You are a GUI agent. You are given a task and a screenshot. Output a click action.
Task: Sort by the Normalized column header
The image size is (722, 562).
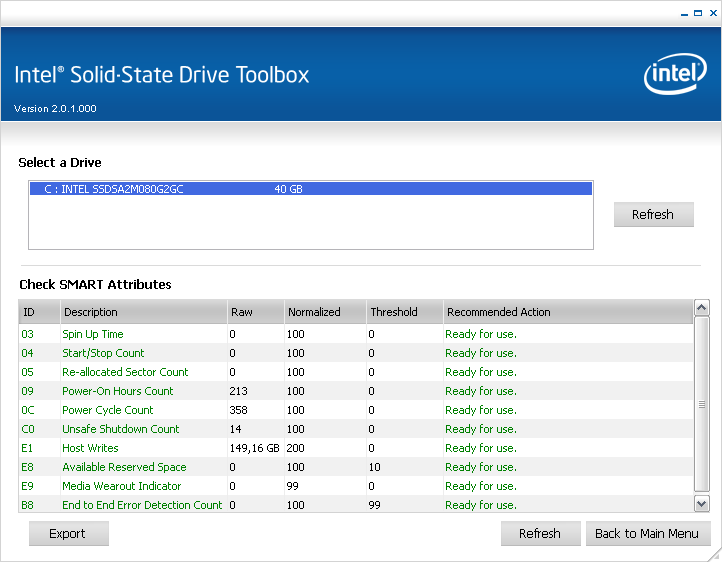coord(325,312)
